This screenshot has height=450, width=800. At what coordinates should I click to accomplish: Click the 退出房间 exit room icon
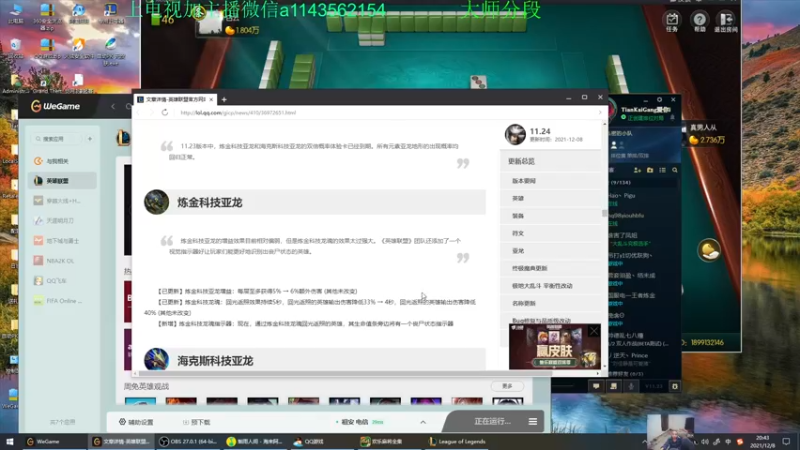tap(726, 21)
